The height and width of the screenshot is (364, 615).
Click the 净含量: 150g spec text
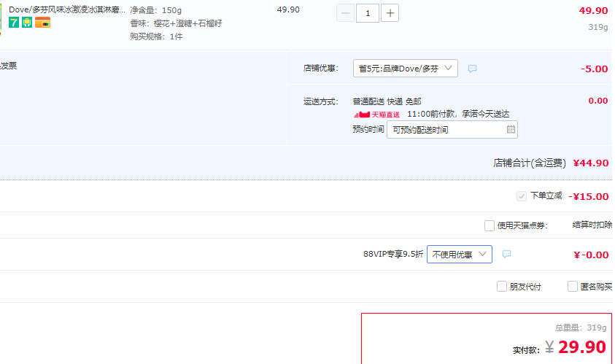(x=155, y=10)
